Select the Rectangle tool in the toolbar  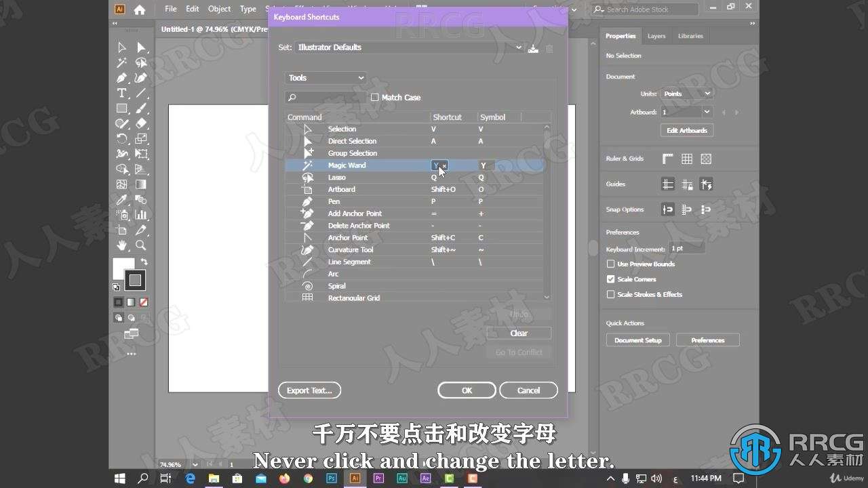pos(122,108)
